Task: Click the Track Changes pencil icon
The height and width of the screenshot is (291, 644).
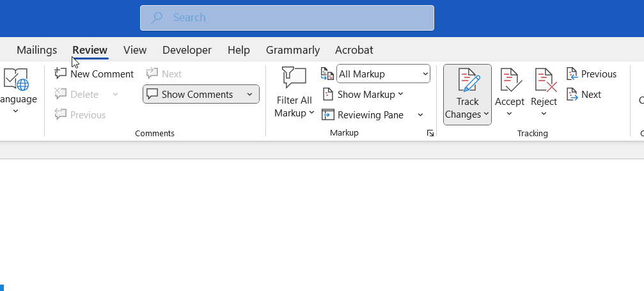Action: coord(467,81)
